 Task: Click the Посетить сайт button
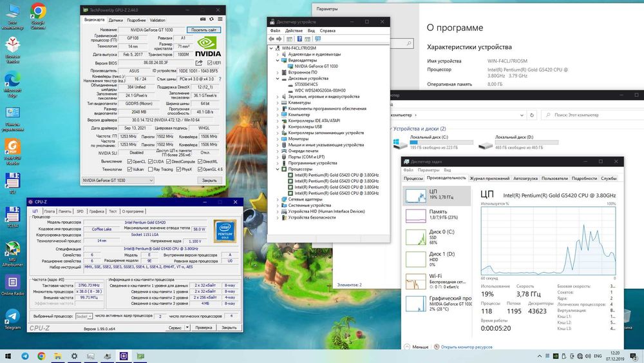tap(204, 30)
